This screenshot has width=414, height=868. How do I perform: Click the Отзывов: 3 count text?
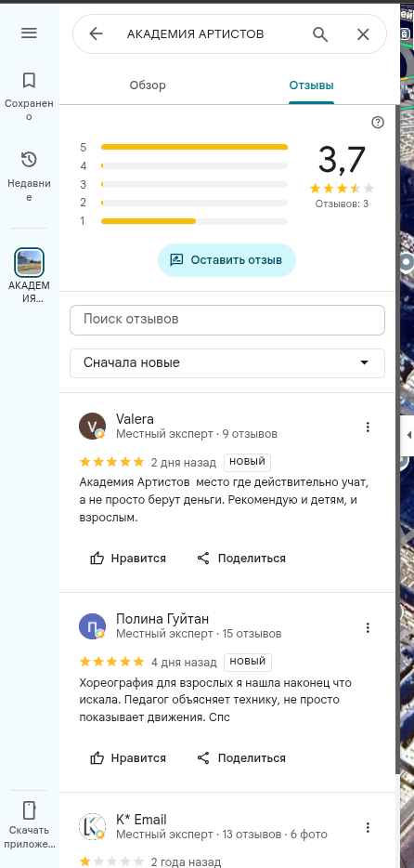[x=342, y=204]
